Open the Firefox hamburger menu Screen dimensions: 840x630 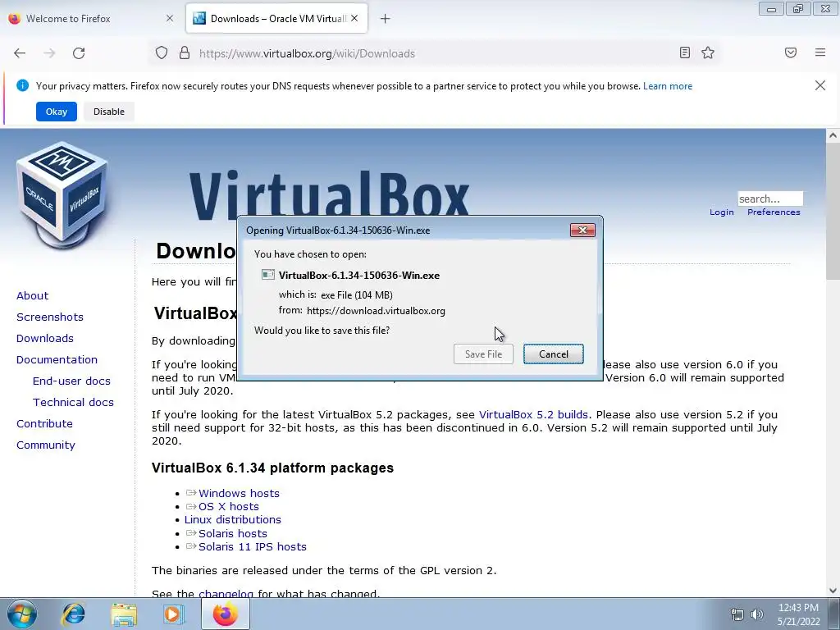point(820,52)
